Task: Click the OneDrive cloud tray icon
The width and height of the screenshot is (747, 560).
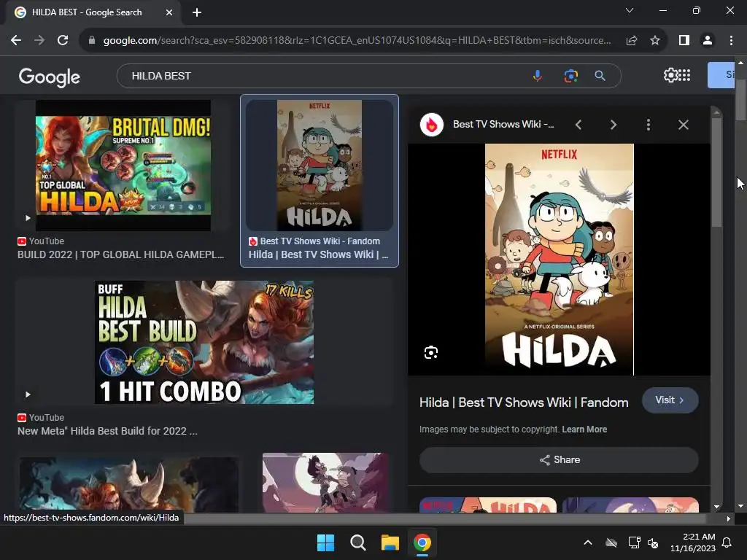Action: click(611, 542)
